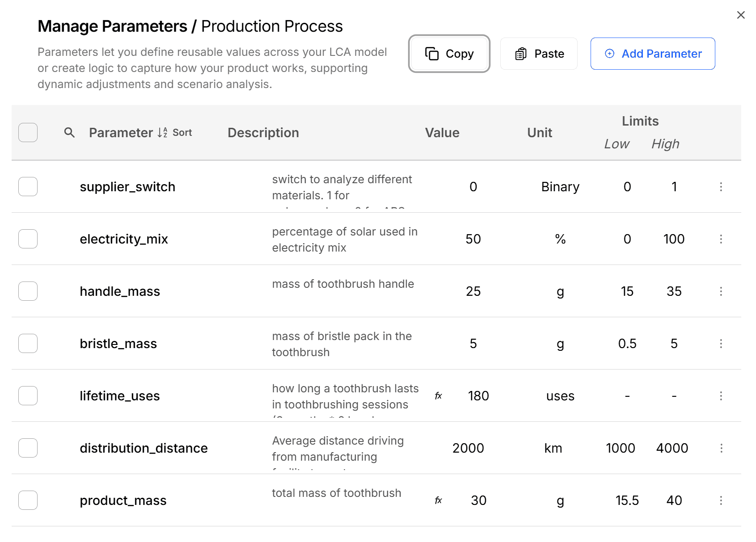Click the search icon in the table header

coord(69,133)
